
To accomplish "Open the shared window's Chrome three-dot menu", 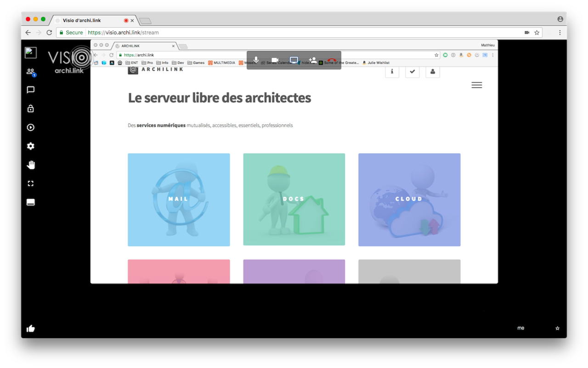I will point(493,55).
